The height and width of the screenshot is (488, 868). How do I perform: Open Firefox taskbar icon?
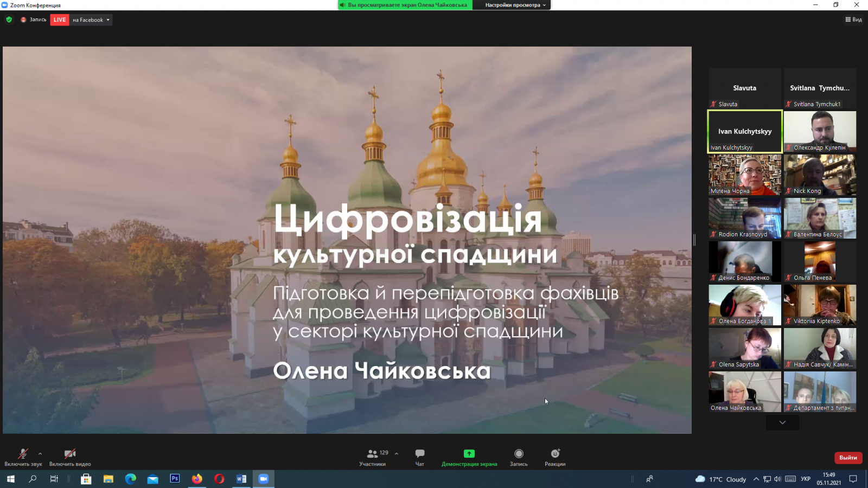point(197,479)
